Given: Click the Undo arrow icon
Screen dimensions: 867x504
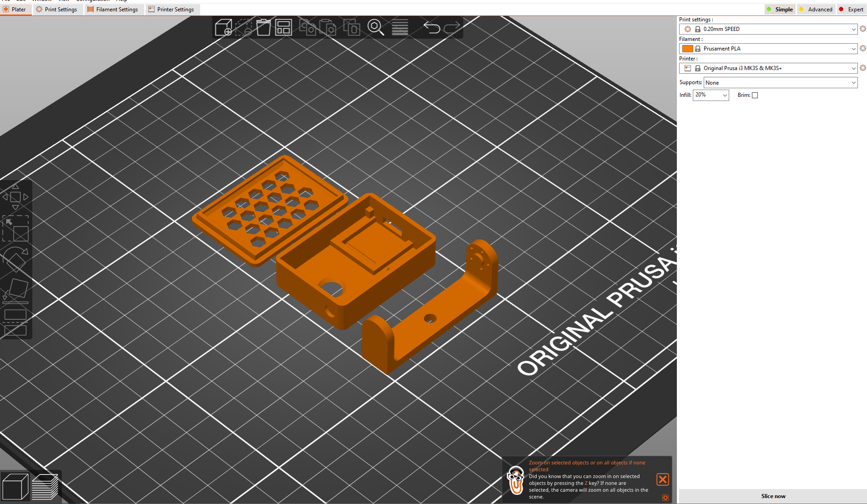Looking at the screenshot, I should pos(432,28).
